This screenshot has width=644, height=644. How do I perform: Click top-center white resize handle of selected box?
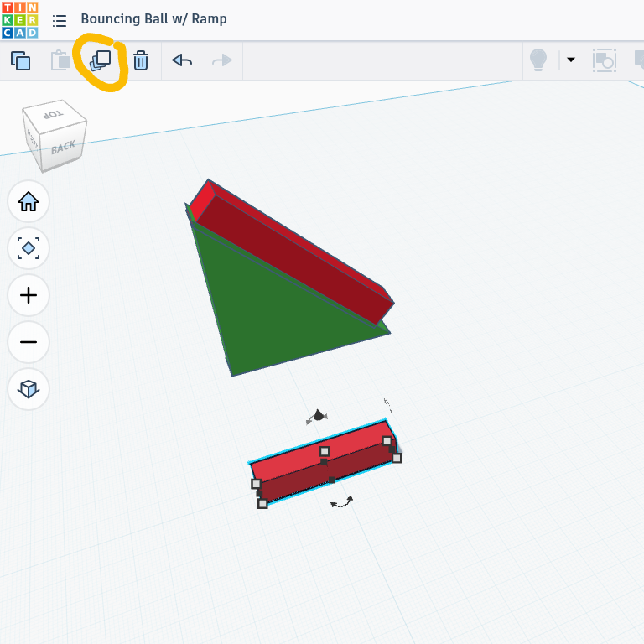325,451
